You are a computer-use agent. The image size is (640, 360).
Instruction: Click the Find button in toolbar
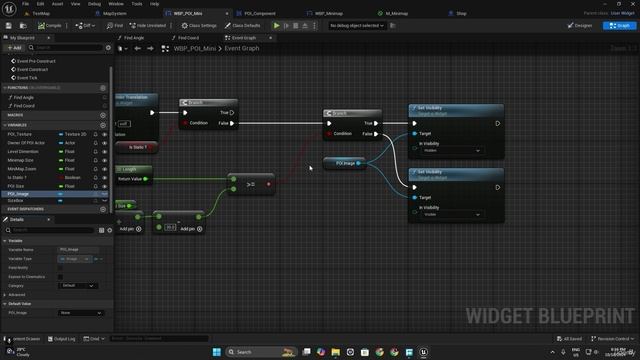114,26
